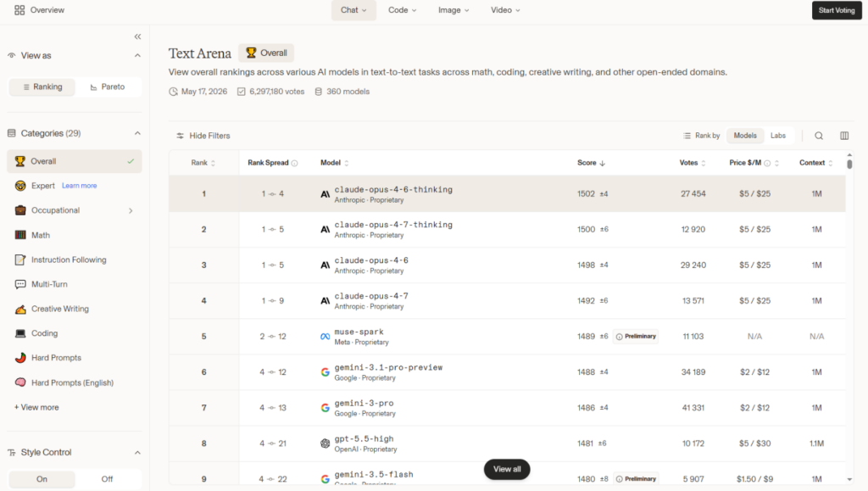This screenshot has width=868, height=491.
Task: Click Start Voting button
Action: [837, 10]
